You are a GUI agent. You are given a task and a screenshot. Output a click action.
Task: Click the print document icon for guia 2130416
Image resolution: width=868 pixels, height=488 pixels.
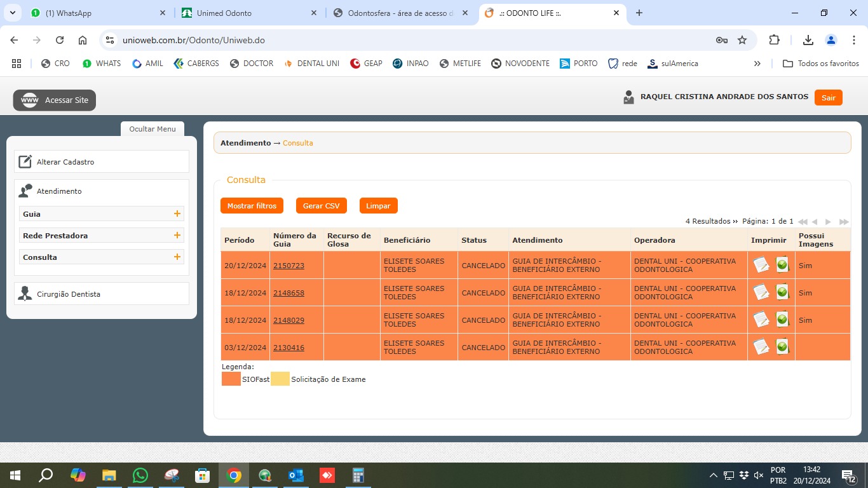click(x=761, y=347)
